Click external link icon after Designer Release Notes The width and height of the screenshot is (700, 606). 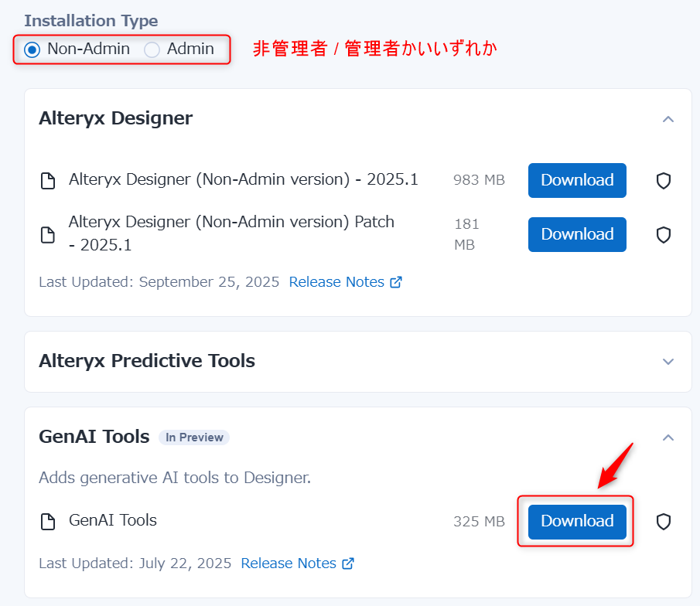(396, 282)
